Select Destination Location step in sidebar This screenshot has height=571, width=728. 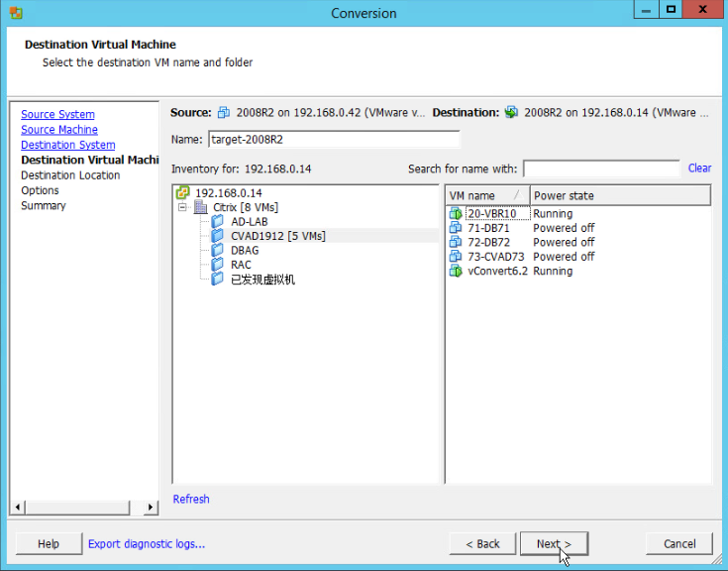tap(70, 175)
